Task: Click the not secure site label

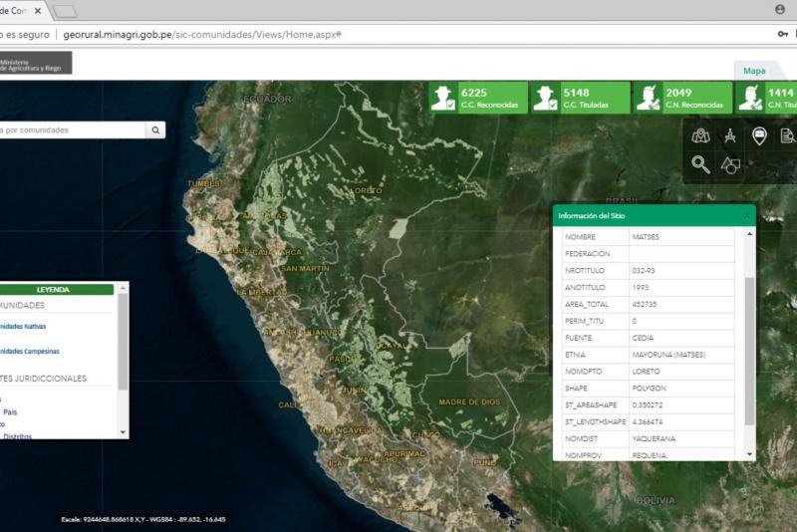Action: coord(25,35)
